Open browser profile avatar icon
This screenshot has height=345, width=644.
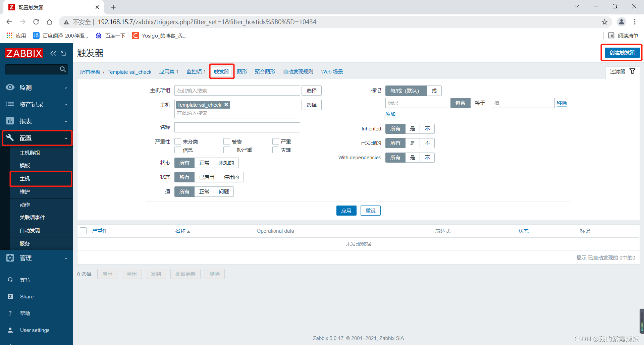click(622, 22)
